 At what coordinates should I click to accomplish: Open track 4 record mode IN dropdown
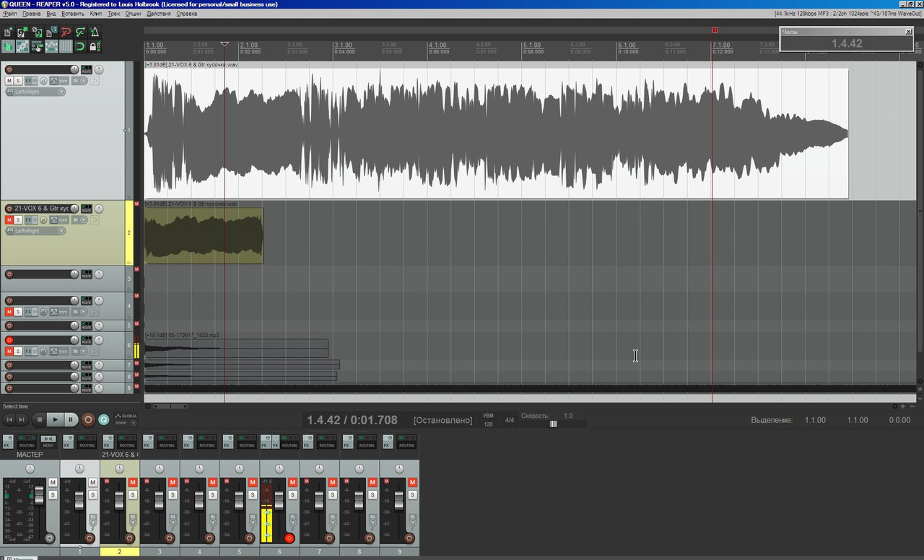click(79, 312)
